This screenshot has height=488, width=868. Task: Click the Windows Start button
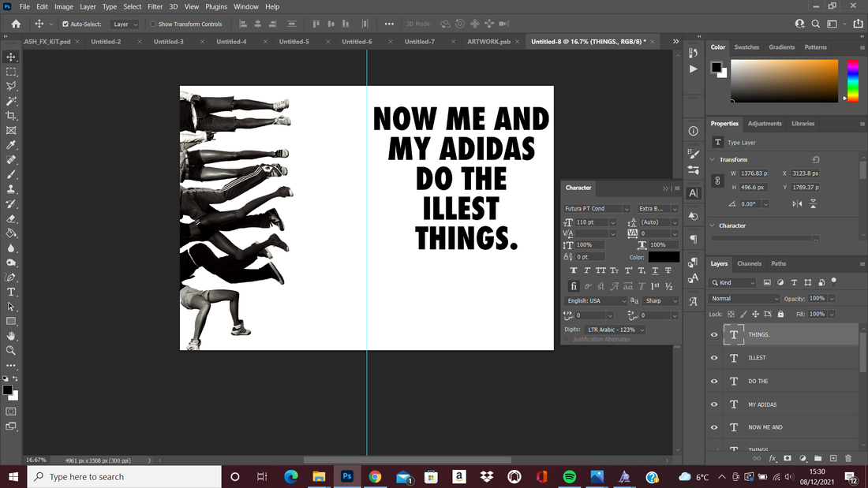[13, 477]
